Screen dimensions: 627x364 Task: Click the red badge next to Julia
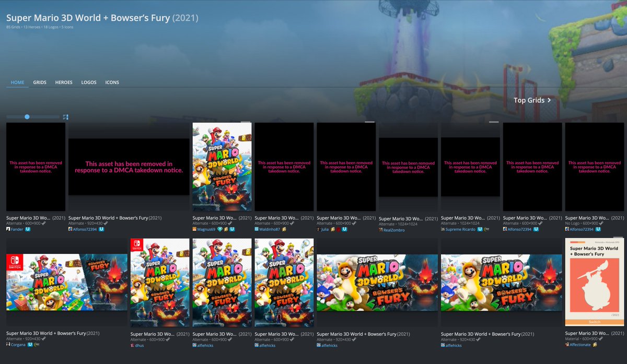click(339, 229)
